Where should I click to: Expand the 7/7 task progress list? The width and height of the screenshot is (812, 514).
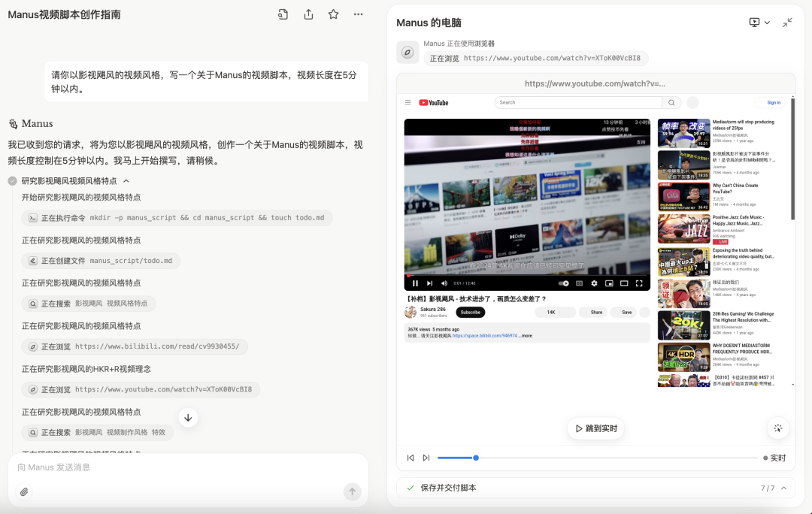(784, 488)
